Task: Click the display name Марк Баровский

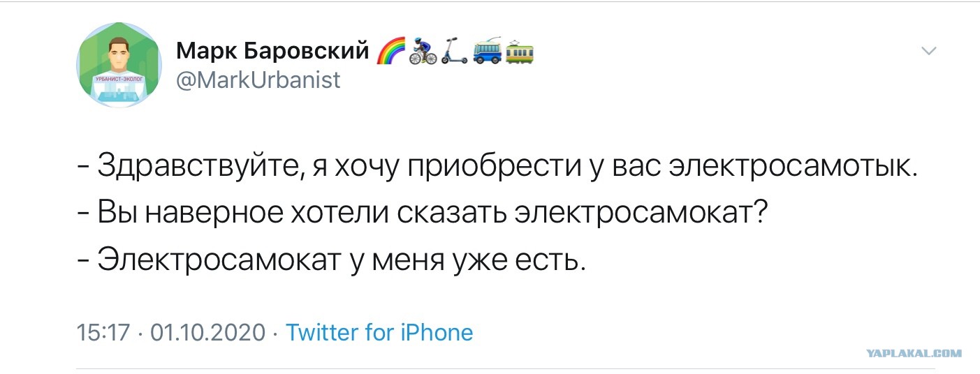Action: [x=272, y=51]
